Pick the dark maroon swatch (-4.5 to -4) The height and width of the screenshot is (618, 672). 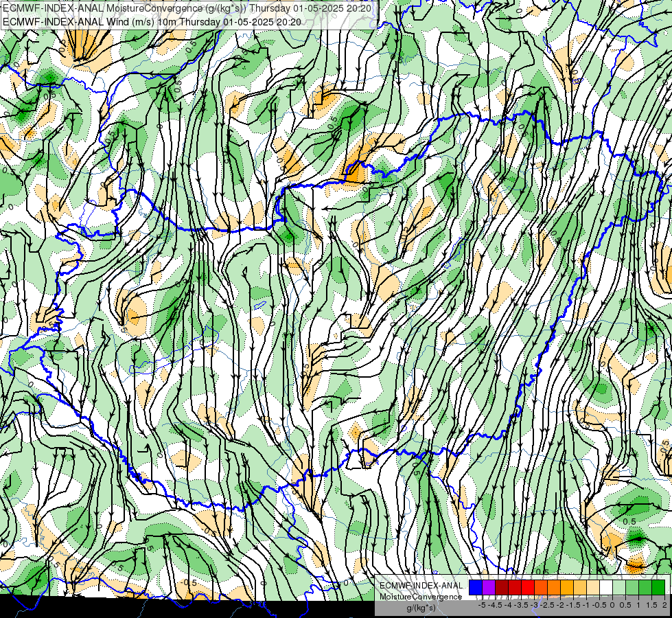coord(502,587)
